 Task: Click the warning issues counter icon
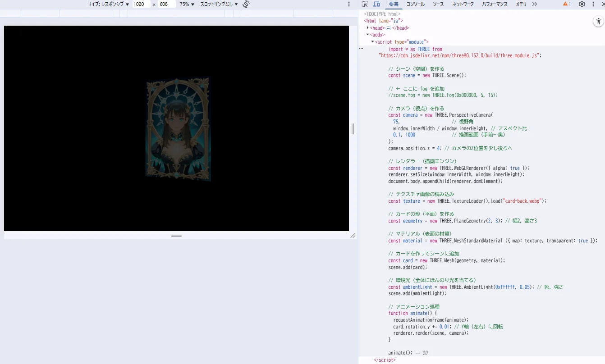click(x=567, y=4)
